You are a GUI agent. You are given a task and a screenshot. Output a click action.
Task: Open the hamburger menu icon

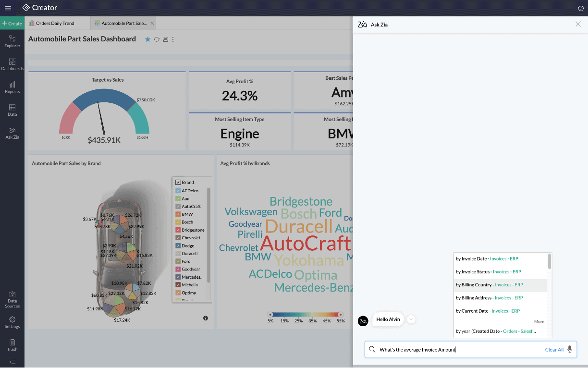[8, 8]
